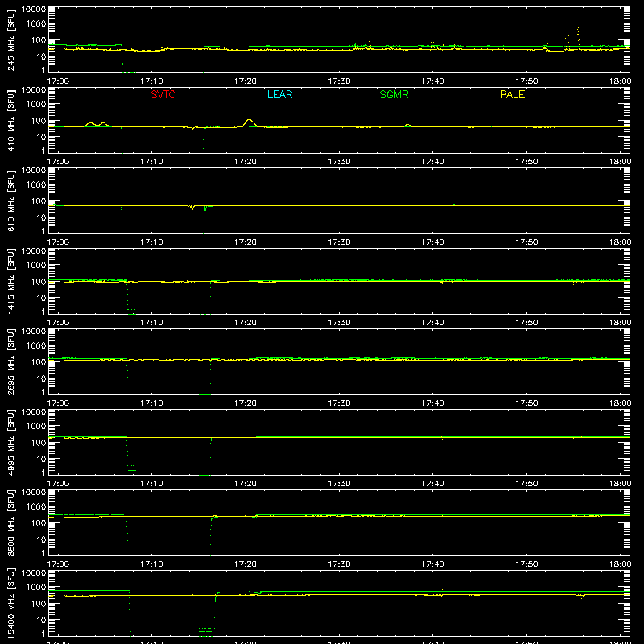Click the 17:40 tick under the 410 MHz plot
The image size is (644, 644).
[x=432, y=162]
